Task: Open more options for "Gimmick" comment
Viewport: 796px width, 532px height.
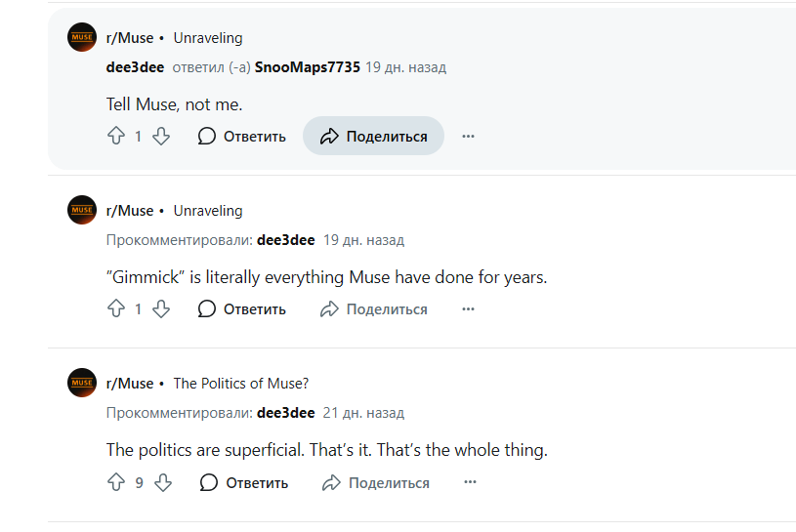Action: (x=468, y=309)
